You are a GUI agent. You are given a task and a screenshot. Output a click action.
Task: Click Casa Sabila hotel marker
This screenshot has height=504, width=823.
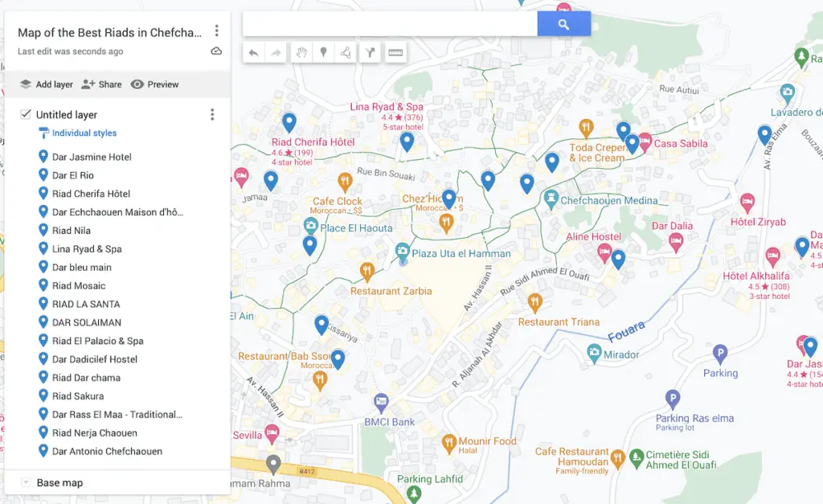pyautogui.click(x=645, y=141)
